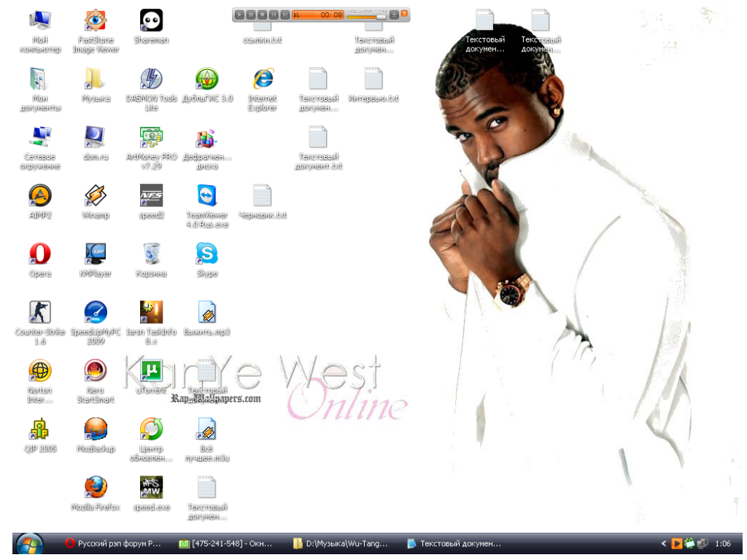Switch to the [475-241-548] taskbar window
The image size is (747, 560).
coord(226,543)
